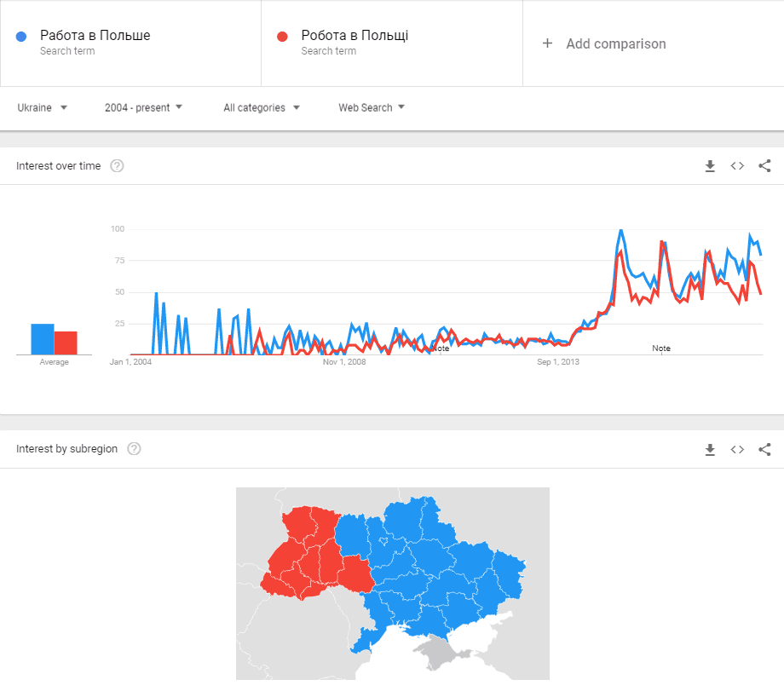
Task: Download Interest over time data
Action: pos(710,166)
